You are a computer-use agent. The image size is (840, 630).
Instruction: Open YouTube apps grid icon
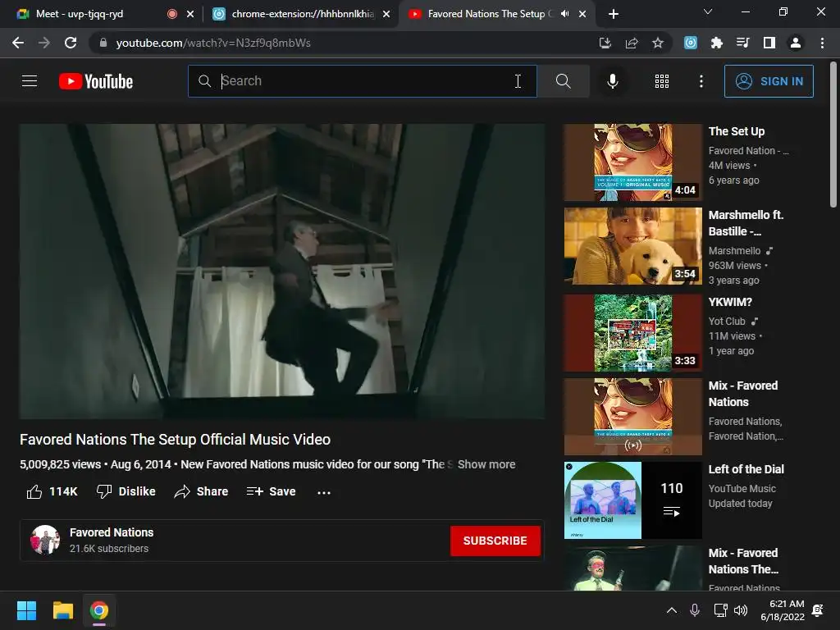point(662,81)
